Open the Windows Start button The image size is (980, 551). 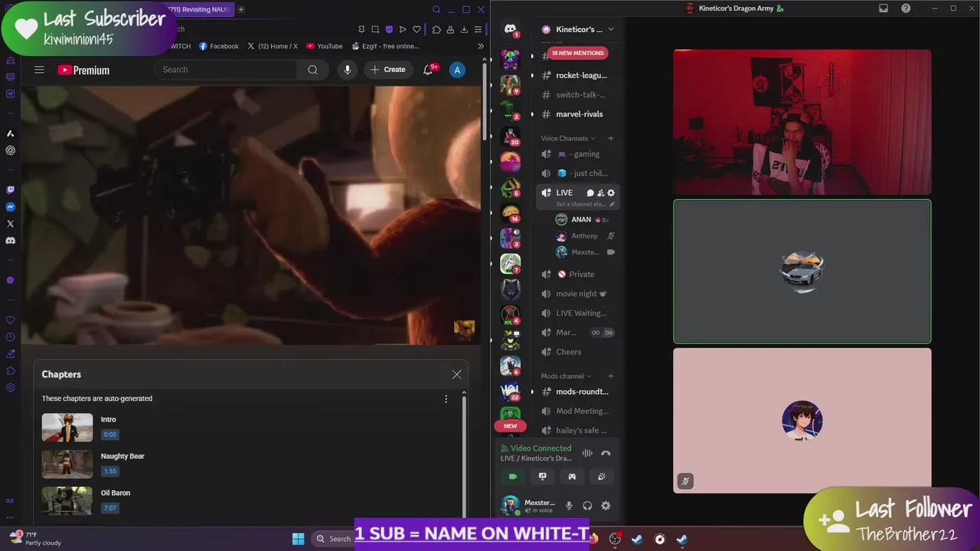pyautogui.click(x=299, y=539)
